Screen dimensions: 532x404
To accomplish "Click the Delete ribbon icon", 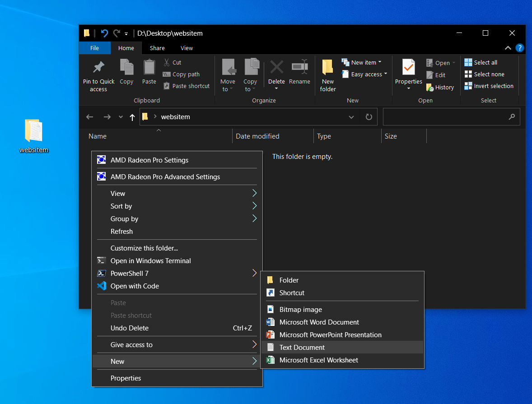I will pos(276,75).
